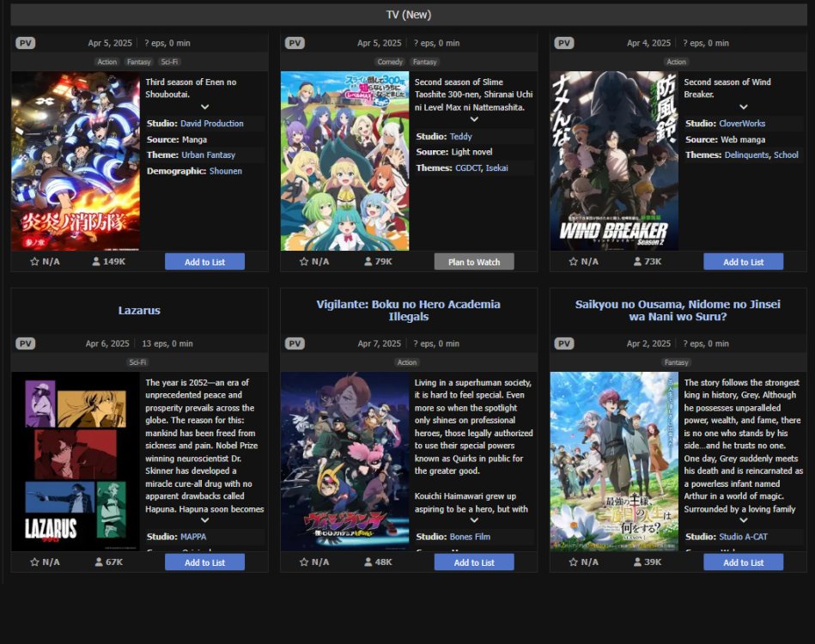This screenshot has width=815, height=644.
Task: Open Enen no Shouboutai poster image
Action: pos(76,161)
